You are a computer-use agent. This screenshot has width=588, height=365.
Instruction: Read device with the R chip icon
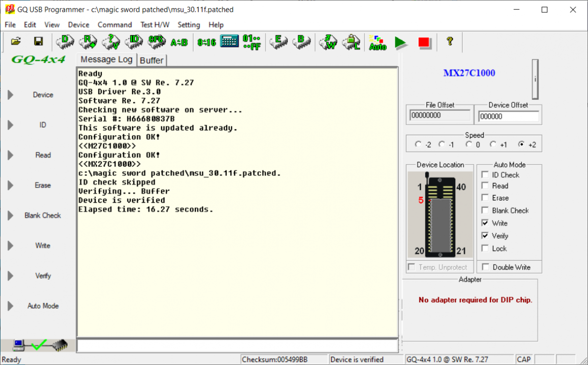[x=88, y=42]
